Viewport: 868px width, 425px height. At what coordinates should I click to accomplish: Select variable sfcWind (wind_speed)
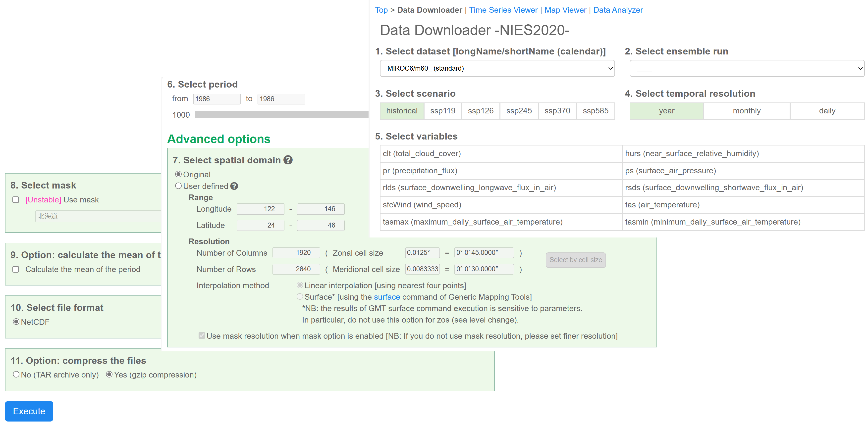501,205
